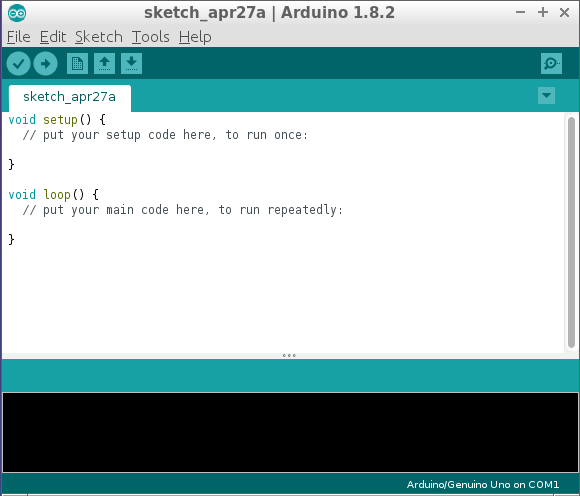Image resolution: width=580 pixels, height=496 pixels.
Task: Click the Open sketch up-arrow icon
Action: [104, 64]
